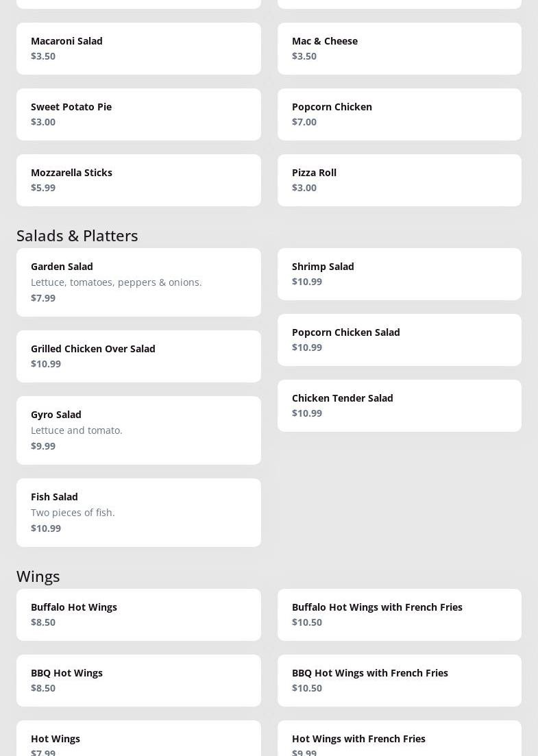Open the BBQ Hot Wings card
This screenshot has width=538, height=756.
pyautogui.click(x=138, y=681)
